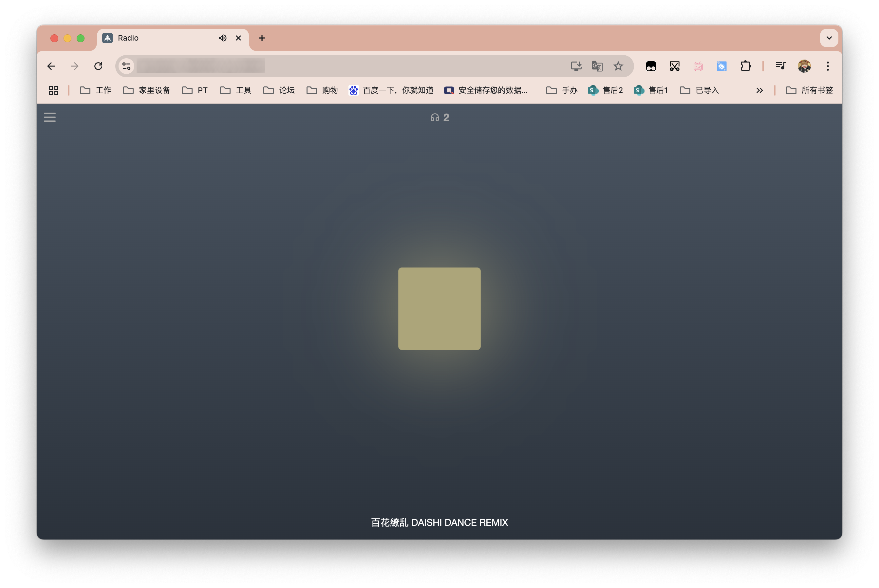Open the scissors snipping extension icon
This screenshot has width=879, height=588.
click(x=675, y=66)
